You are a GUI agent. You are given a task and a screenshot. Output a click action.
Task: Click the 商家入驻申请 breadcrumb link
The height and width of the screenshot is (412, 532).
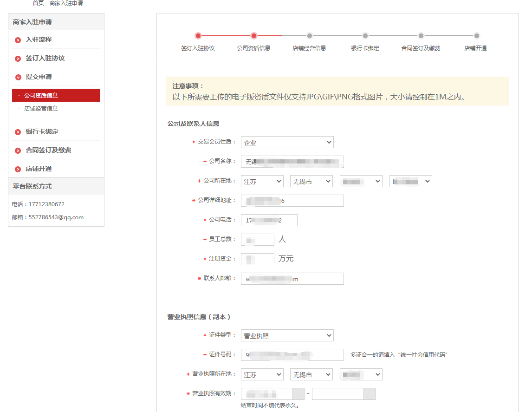coord(66,3)
